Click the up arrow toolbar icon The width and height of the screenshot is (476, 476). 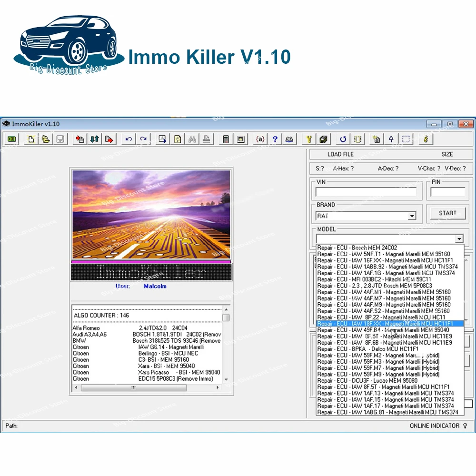(x=391, y=139)
